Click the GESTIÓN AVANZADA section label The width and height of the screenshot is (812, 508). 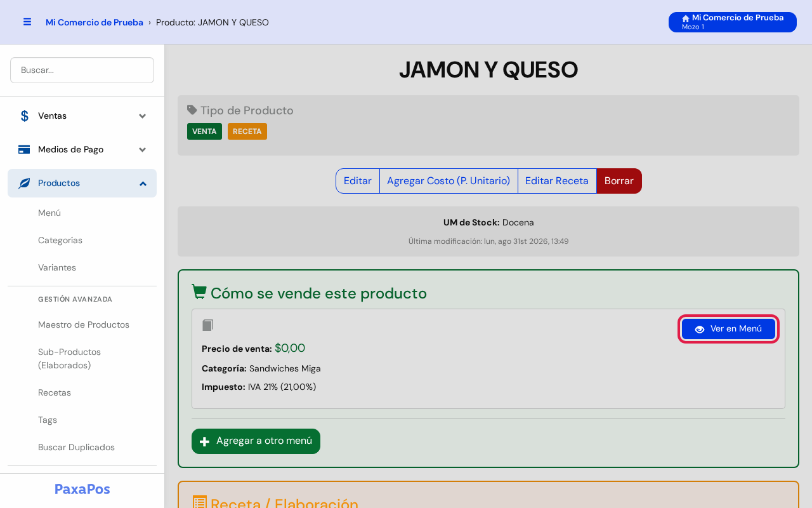click(x=75, y=299)
